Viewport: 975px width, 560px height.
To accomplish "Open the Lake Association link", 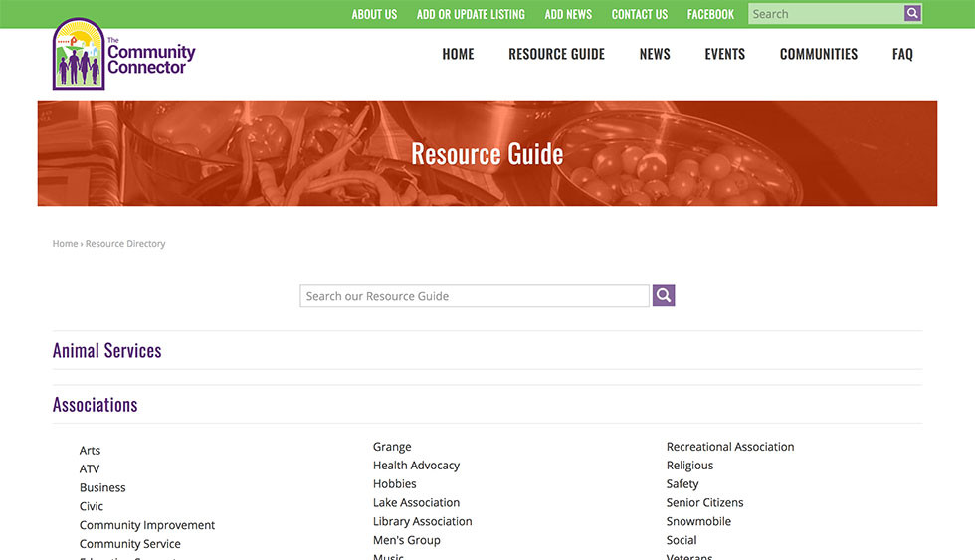I will pyautogui.click(x=416, y=502).
